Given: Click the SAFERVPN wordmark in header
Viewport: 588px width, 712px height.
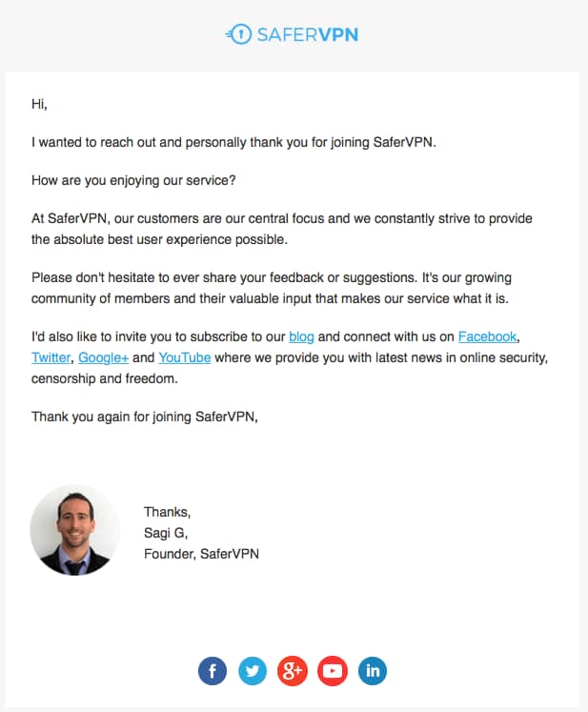Looking at the screenshot, I should click(308, 35).
